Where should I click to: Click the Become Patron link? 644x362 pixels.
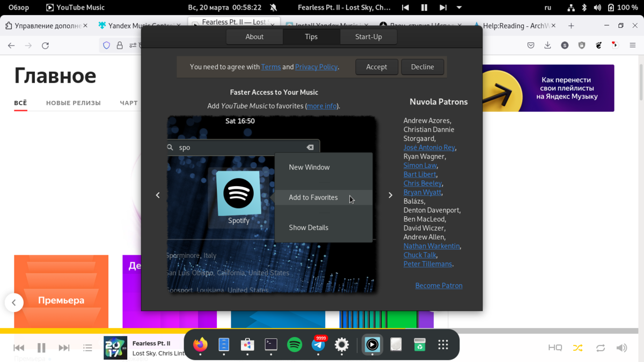pyautogui.click(x=439, y=285)
